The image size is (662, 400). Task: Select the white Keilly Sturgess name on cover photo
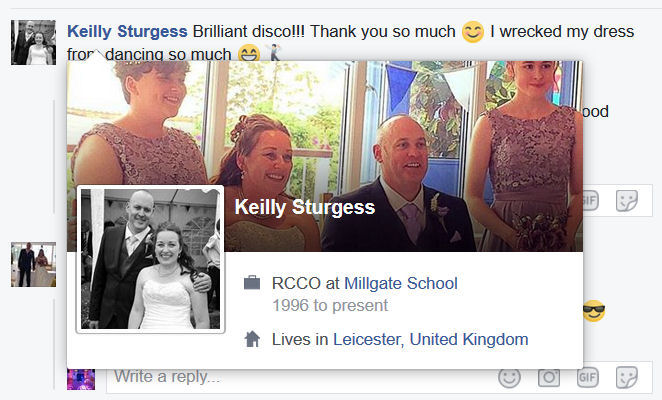[x=305, y=207]
